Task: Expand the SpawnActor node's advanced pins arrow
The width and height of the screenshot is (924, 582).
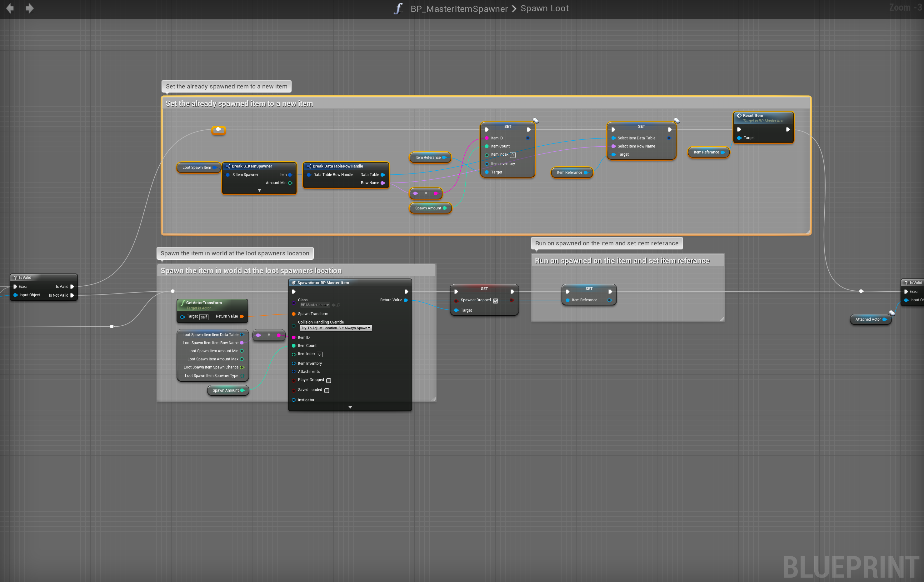Action: (x=350, y=407)
